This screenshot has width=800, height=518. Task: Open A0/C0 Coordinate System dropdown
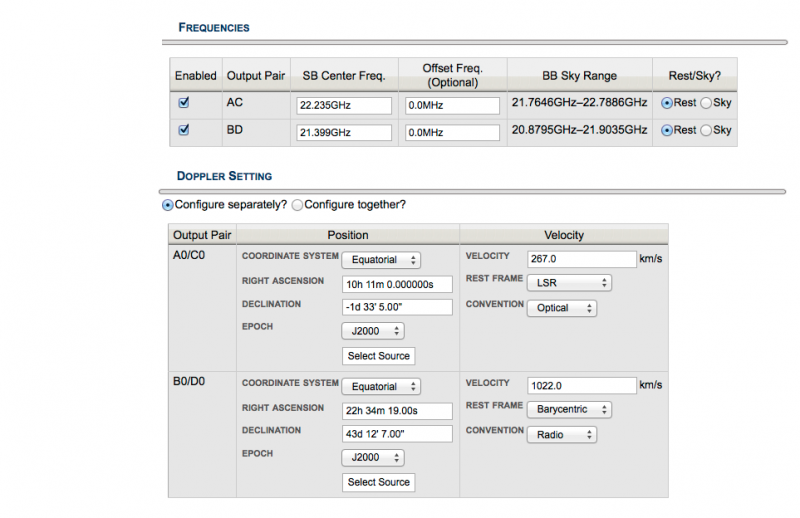coord(381,260)
